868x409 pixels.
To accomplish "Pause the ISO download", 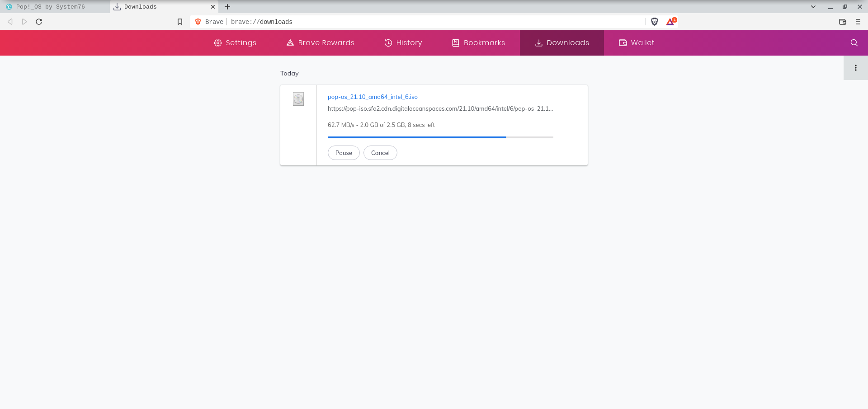I will [344, 153].
